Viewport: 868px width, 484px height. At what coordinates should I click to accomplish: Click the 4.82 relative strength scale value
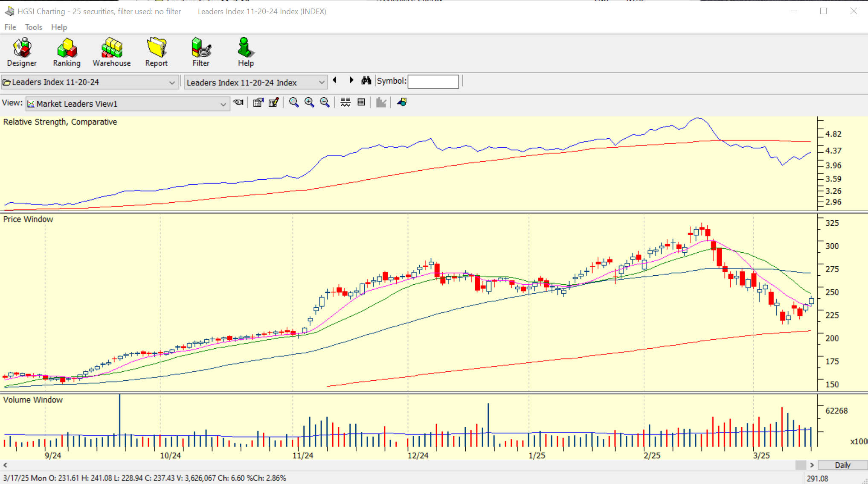833,134
